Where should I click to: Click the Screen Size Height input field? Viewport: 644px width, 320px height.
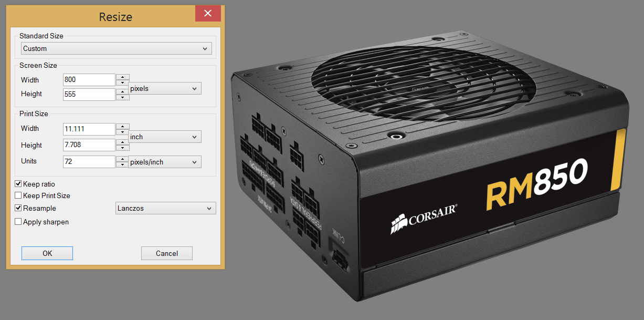[89, 95]
